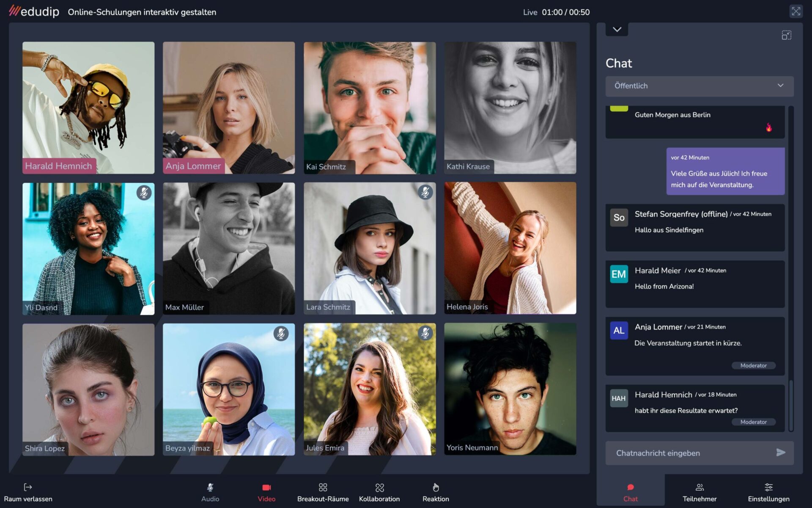
Task: Click the Moderator badge on Anja Lommer message
Action: click(x=753, y=365)
